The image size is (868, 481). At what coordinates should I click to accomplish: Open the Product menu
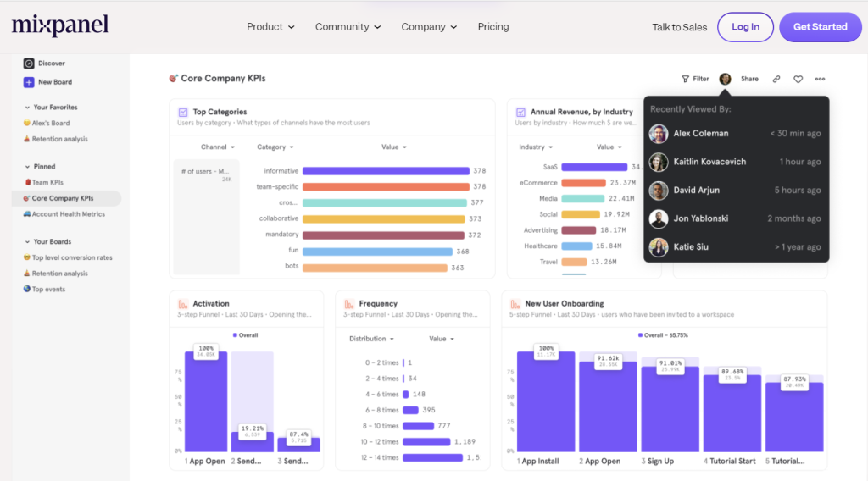tap(270, 26)
